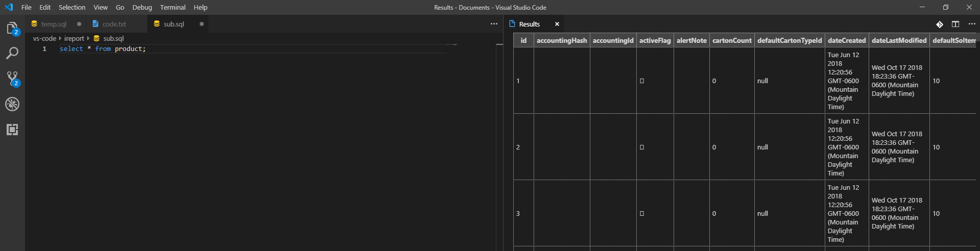Toggle activeFlag checkbox in row 1
This screenshot has height=251, width=980.
click(x=642, y=81)
